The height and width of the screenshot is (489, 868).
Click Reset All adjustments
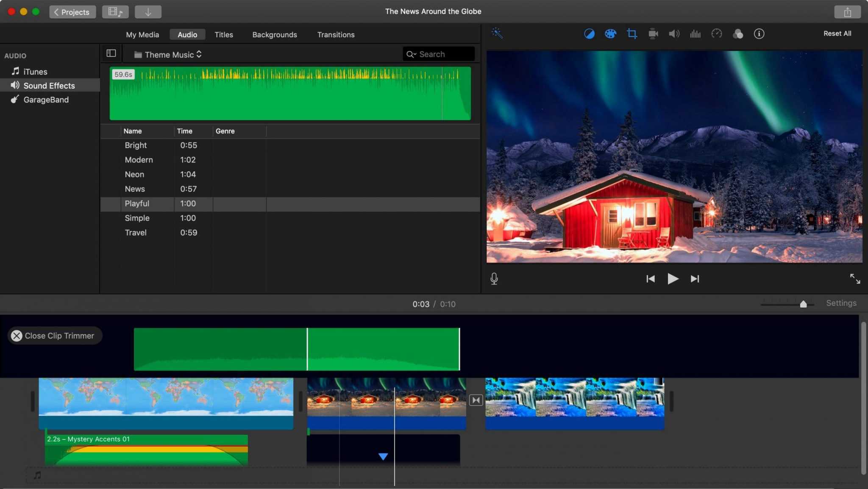tap(837, 34)
